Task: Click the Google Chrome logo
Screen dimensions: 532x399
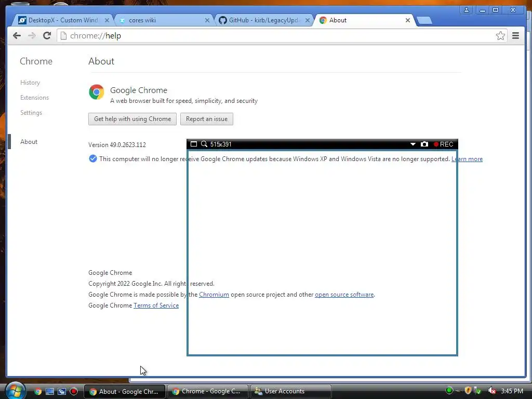Action: click(97, 92)
